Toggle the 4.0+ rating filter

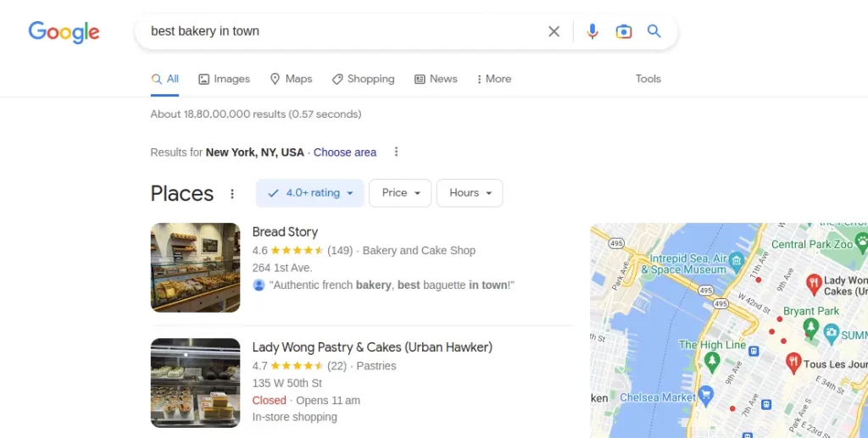[310, 193]
